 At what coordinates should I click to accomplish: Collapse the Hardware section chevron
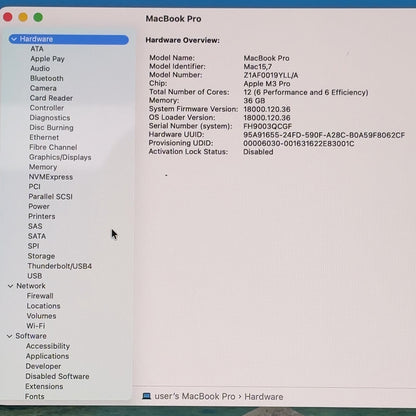[x=14, y=39]
